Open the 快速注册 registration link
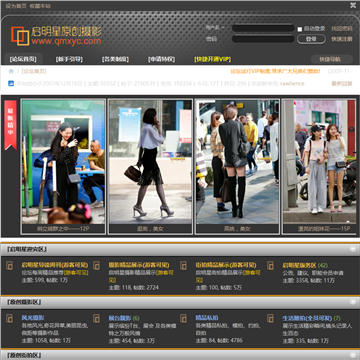 (342, 39)
